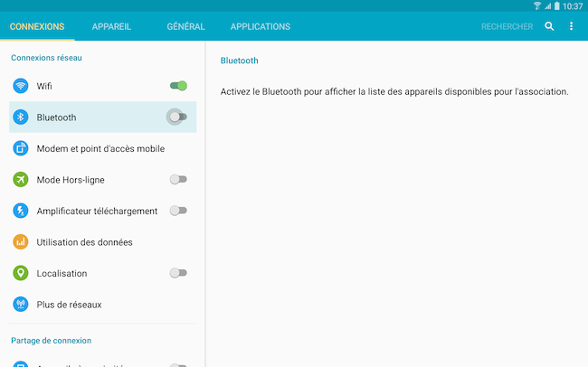Open Wifi settings row
The image size is (588, 367).
[103, 86]
